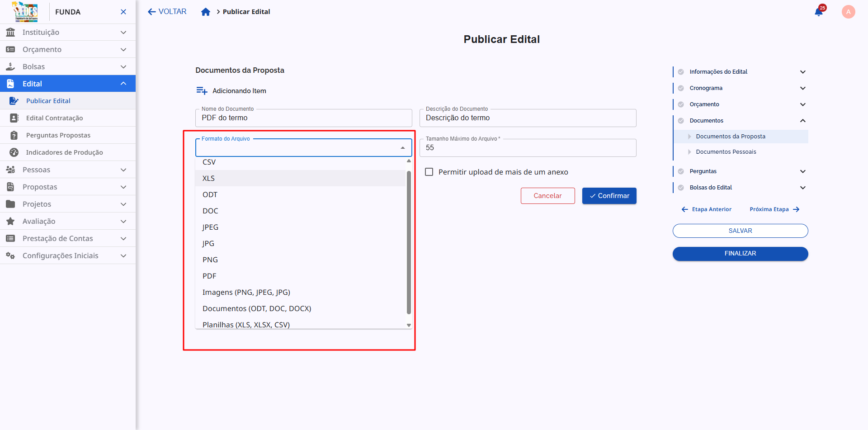This screenshot has height=430, width=868.
Task: Click the notification bell icon
Action: pos(818,12)
